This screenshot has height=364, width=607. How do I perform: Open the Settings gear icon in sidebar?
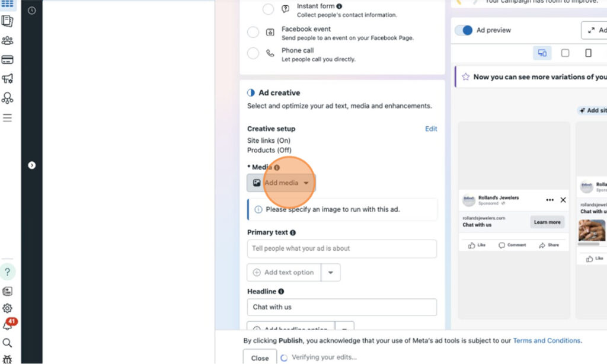click(7, 308)
